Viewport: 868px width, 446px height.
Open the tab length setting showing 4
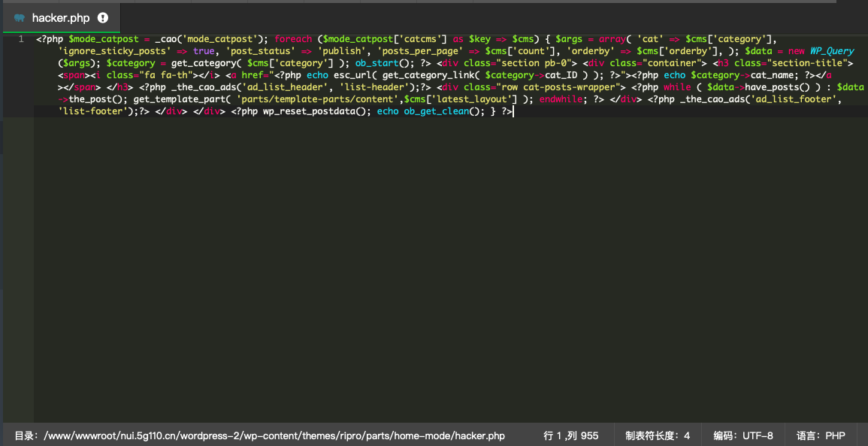click(x=657, y=435)
